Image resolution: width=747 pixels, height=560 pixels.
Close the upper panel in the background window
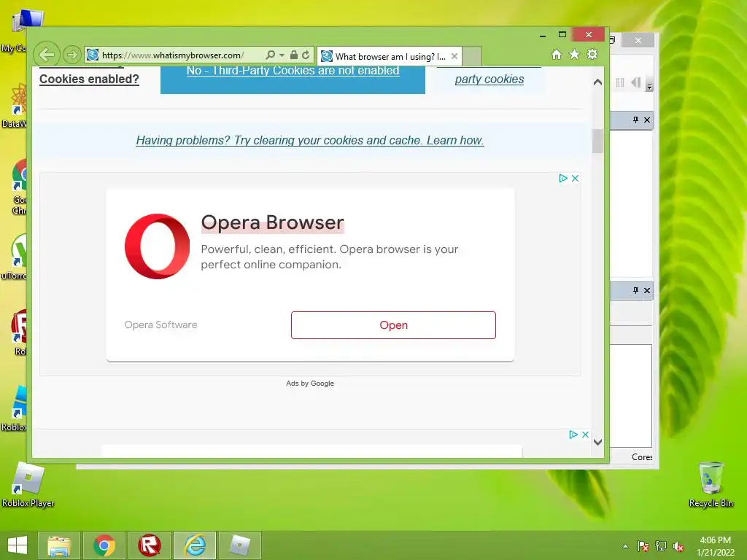pos(647,120)
